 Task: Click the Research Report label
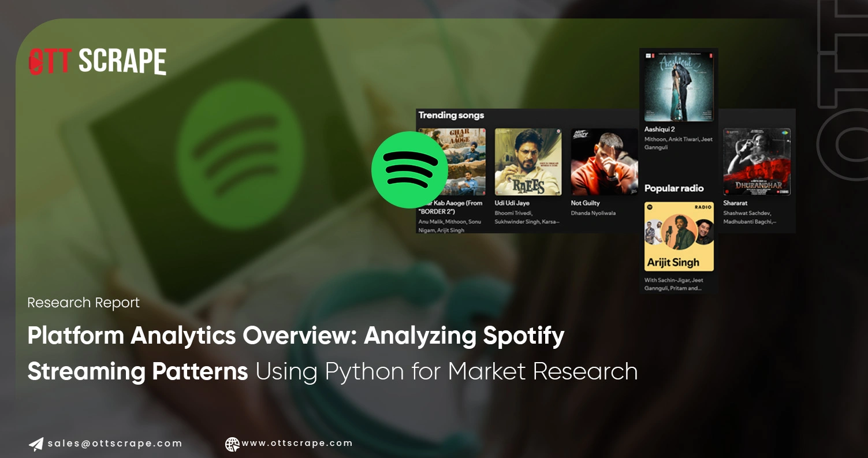point(83,303)
